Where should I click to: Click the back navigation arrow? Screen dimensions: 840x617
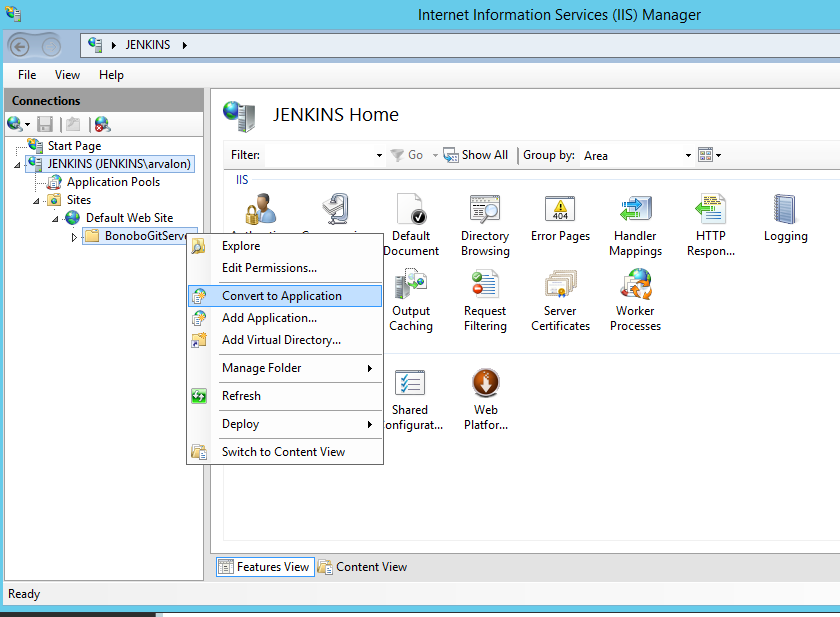pos(20,47)
